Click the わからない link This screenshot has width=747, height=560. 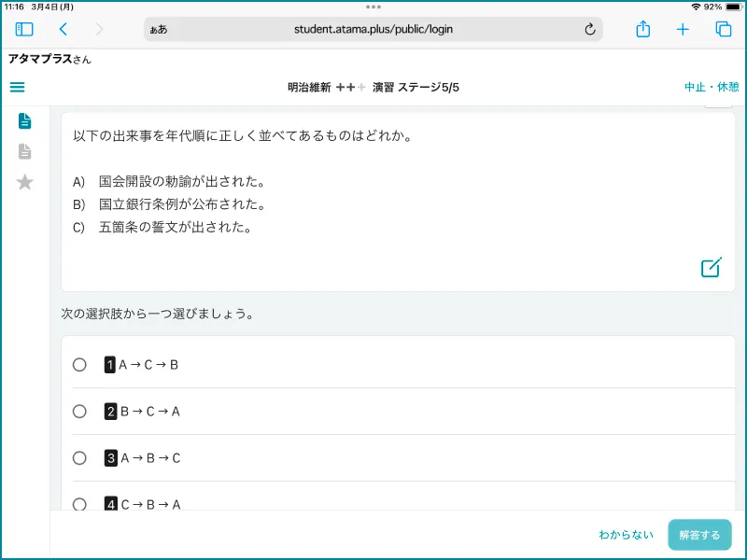click(626, 535)
